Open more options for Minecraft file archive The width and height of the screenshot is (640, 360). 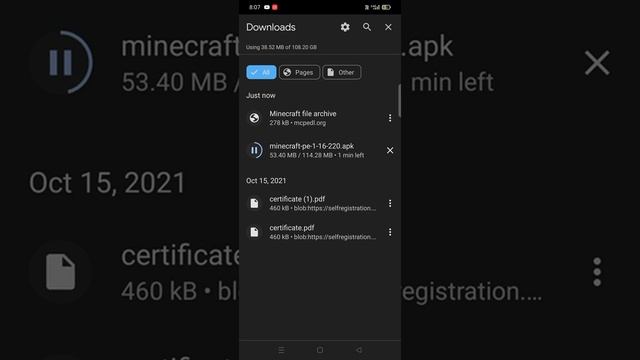point(390,118)
